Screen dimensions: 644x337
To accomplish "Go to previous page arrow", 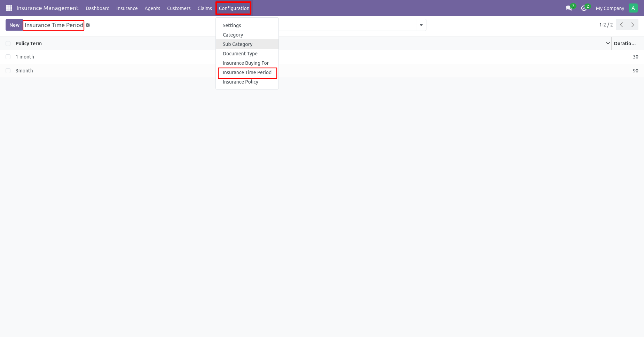I will click(x=621, y=25).
